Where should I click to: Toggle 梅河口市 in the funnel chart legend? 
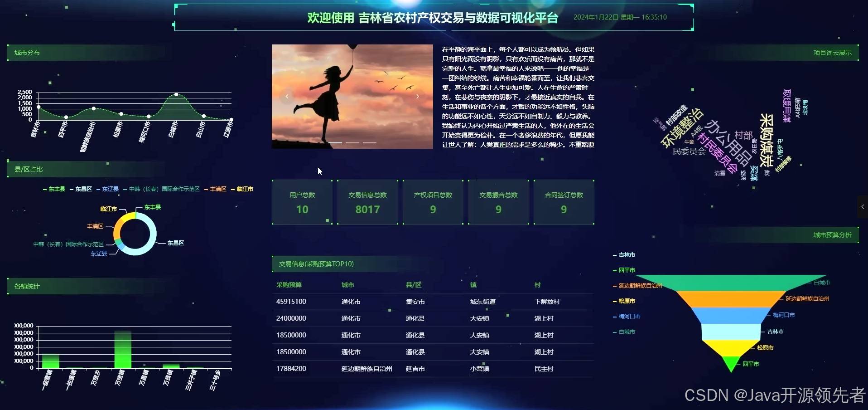pos(627,317)
